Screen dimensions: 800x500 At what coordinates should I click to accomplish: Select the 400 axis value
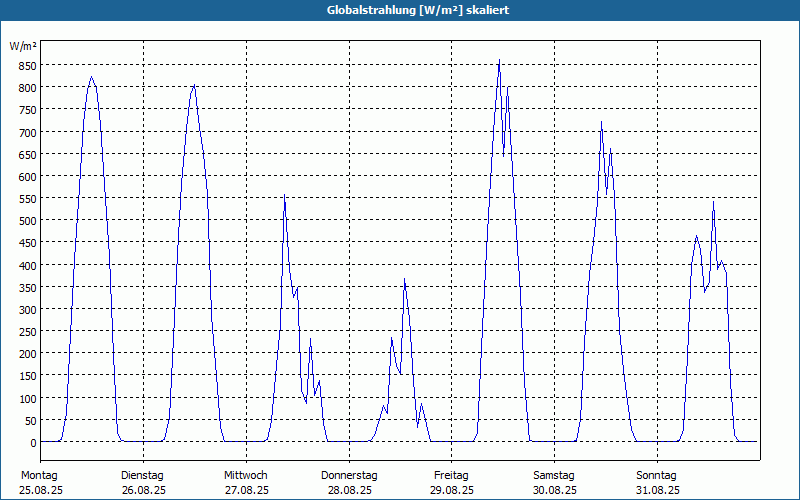(x=28, y=265)
